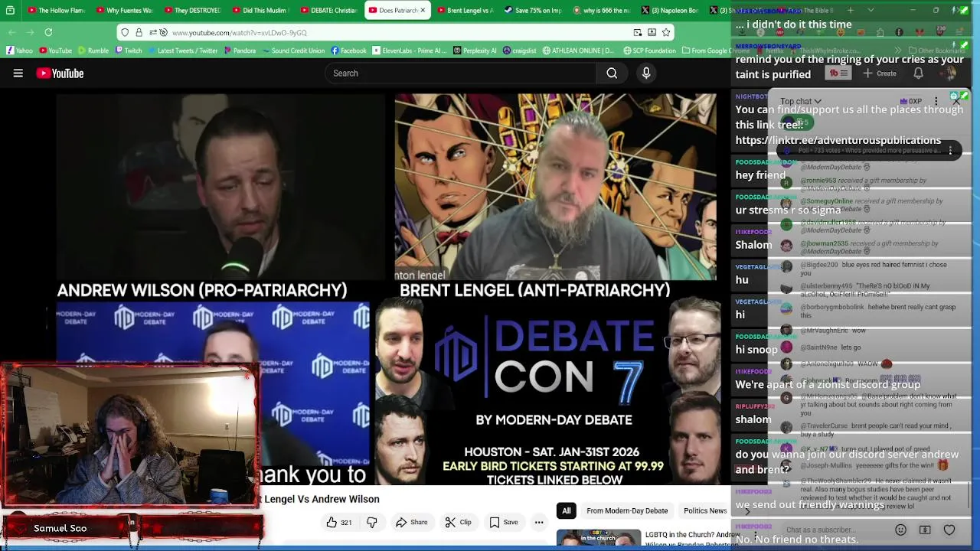Viewport: 980px width, 551px height.
Task: Close the Does Patriarchy active tab
Action: (422, 11)
